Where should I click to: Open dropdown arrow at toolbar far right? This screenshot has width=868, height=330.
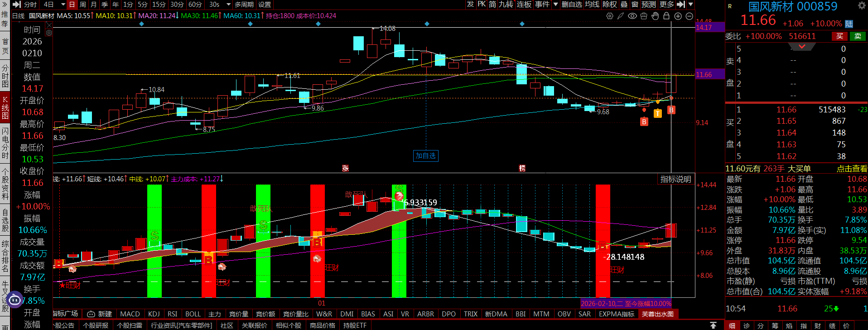pos(690,5)
